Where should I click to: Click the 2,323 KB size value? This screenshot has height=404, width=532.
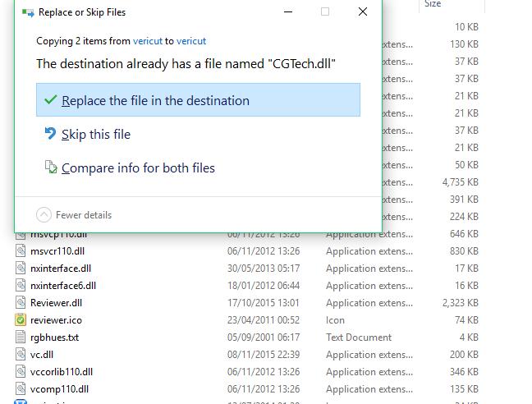pyautogui.click(x=461, y=303)
